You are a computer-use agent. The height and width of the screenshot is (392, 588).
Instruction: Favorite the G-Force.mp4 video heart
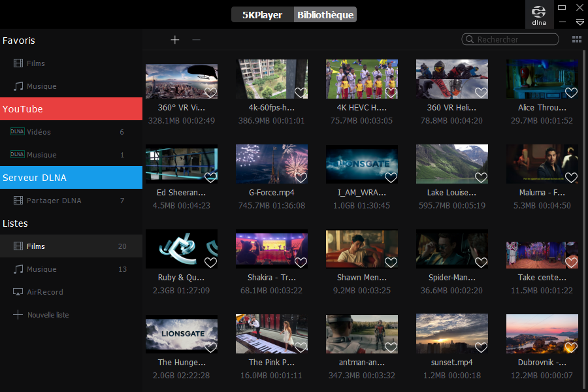(301, 178)
